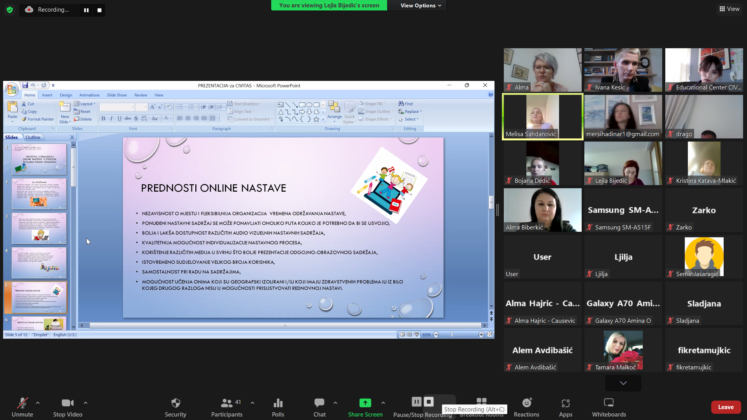
Task: Open the font name combo box
Action: (117, 108)
